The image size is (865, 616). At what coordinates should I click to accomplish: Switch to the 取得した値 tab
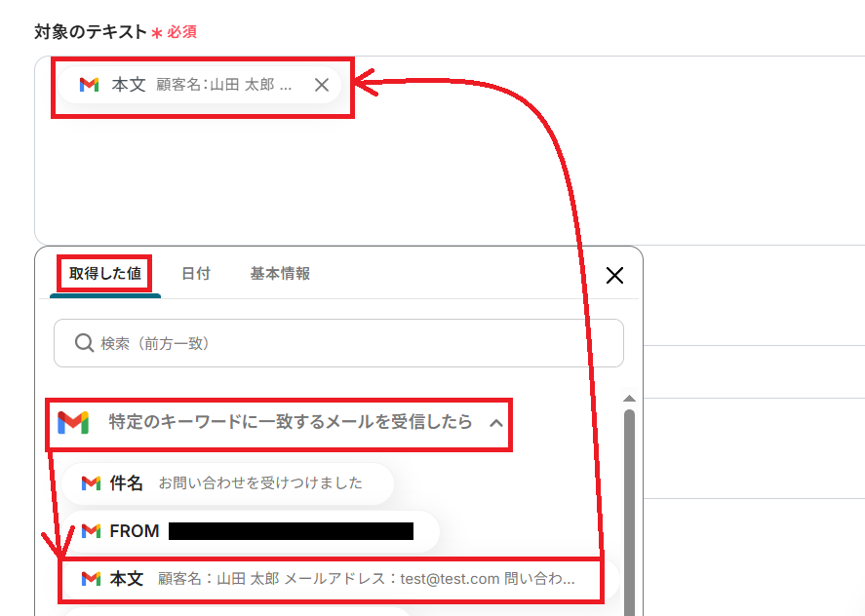coord(104,274)
